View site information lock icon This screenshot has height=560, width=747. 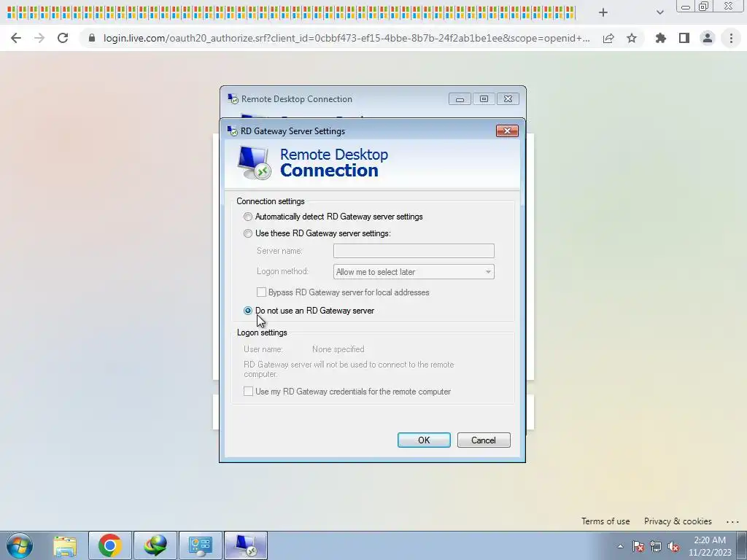(x=92, y=38)
